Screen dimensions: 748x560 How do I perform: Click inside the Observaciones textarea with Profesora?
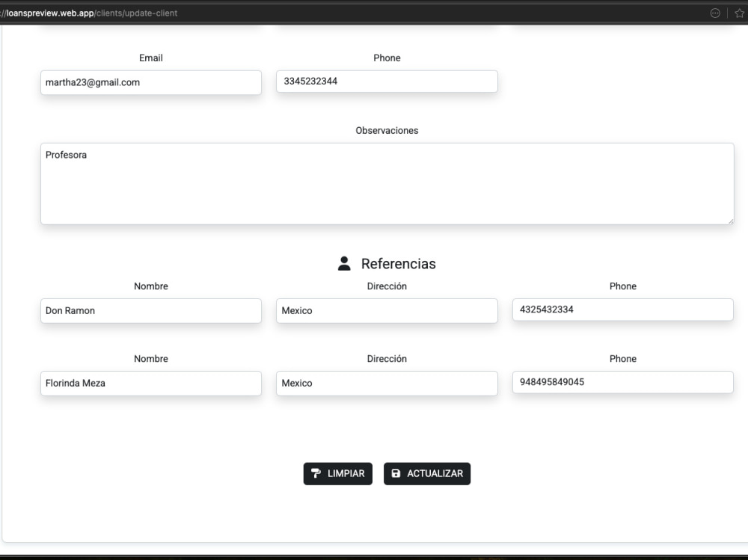(x=387, y=184)
